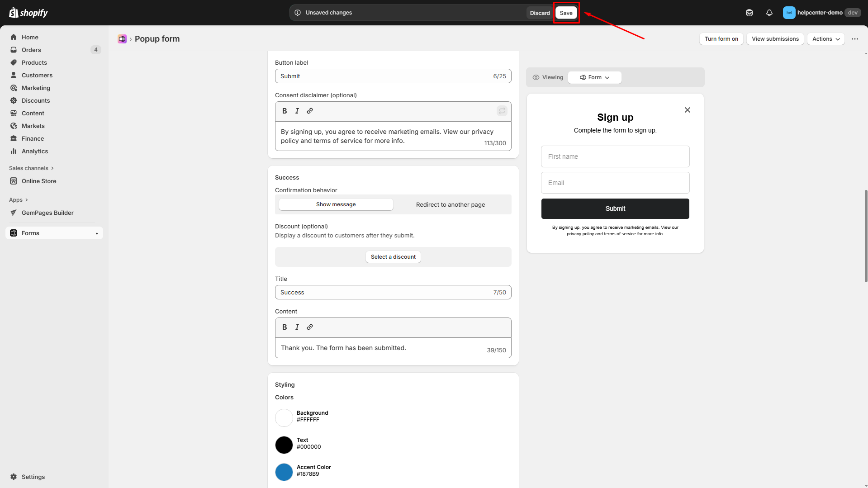This screenshot has width=868, height=488.
Task: Go to Analytics in sidebar
Action: tap(35, 151)
